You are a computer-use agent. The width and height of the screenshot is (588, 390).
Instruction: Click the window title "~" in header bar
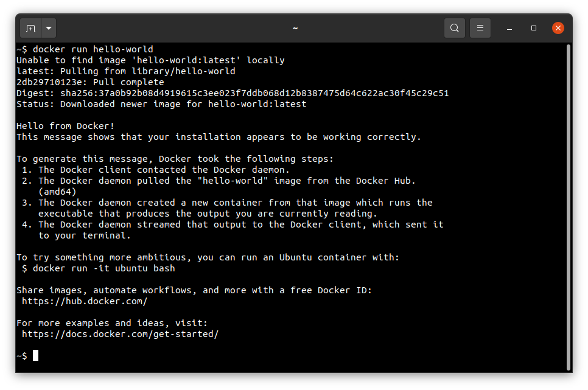pyautogui.click(x=295, y=28)
